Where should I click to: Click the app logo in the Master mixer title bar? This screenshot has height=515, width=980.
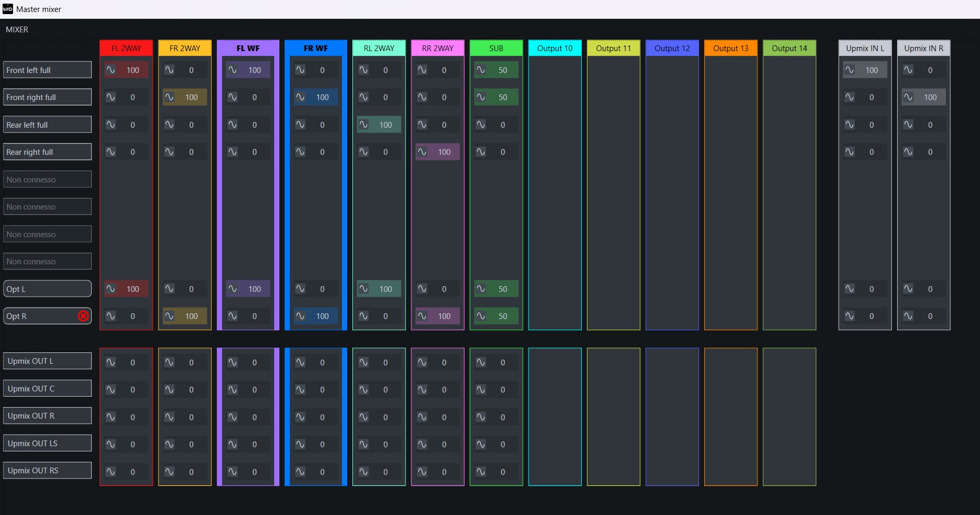click(x=8, y=9)
